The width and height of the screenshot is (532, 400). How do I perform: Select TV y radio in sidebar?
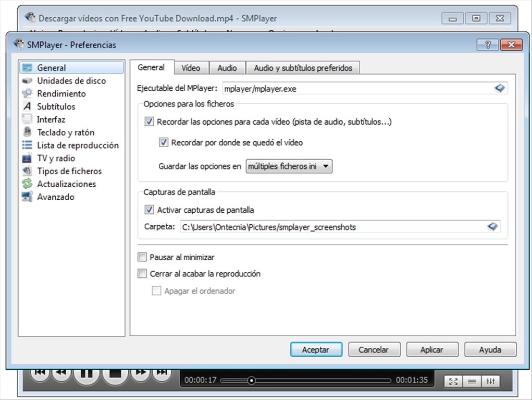tap(71, 158)
